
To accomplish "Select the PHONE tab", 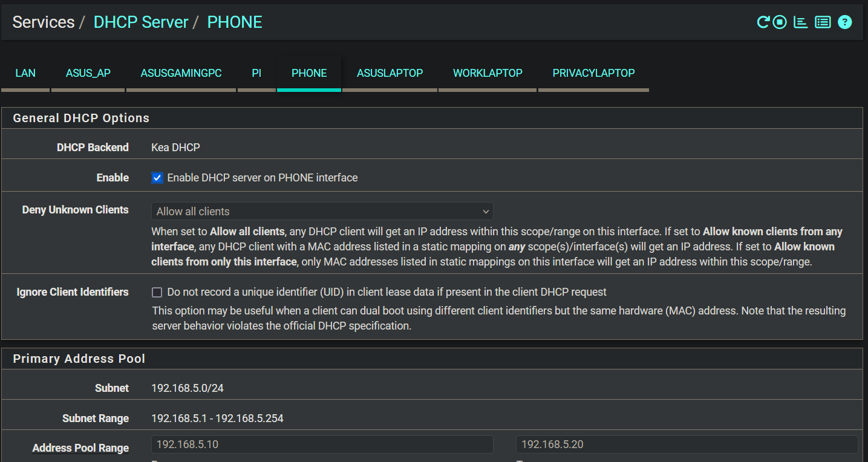I will (309, 73).
